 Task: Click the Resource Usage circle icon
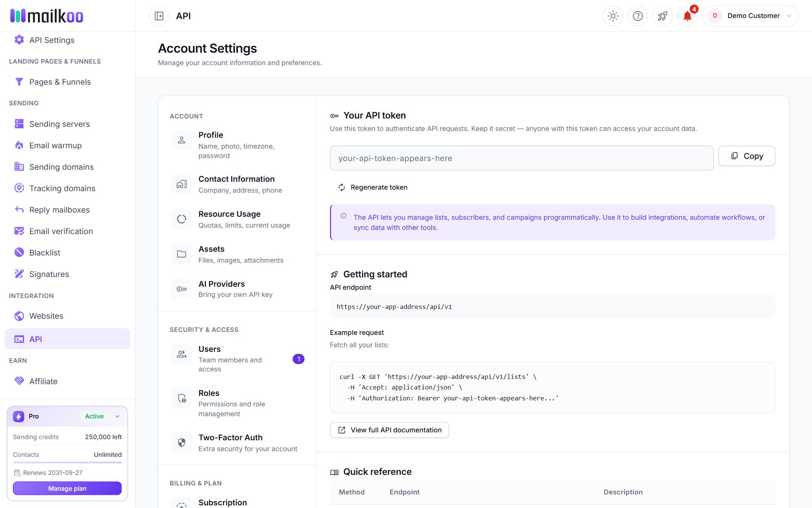(182, 219)
